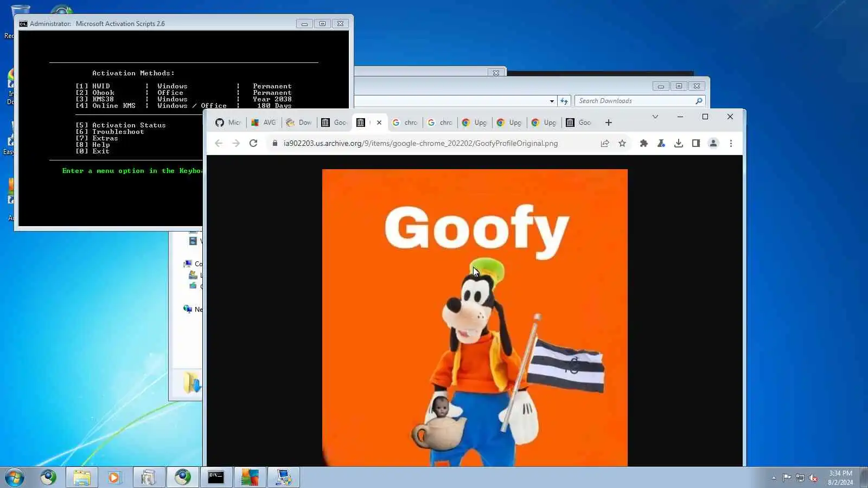Select the '[2] Ohook' line in the console
The image size is (868, 488).
(184, 93)
